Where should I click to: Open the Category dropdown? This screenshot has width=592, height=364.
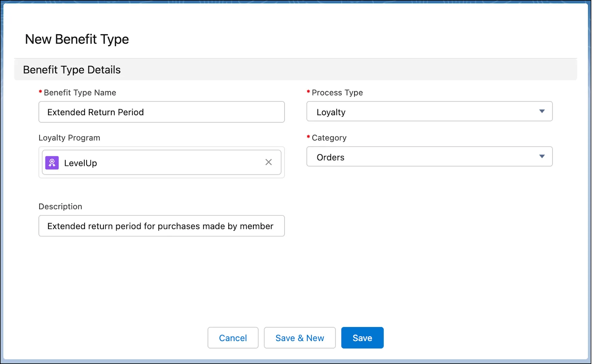429,157
